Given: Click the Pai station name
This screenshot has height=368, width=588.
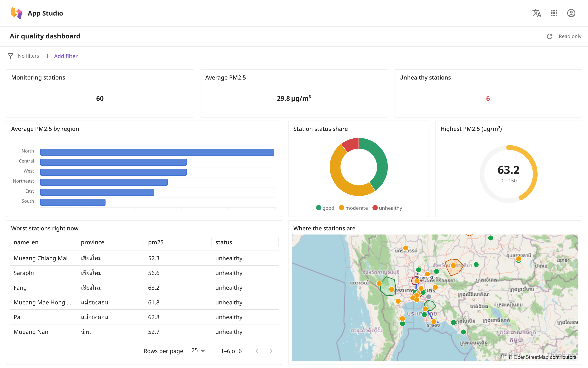Looking at the screenshot, I should 18,317.
